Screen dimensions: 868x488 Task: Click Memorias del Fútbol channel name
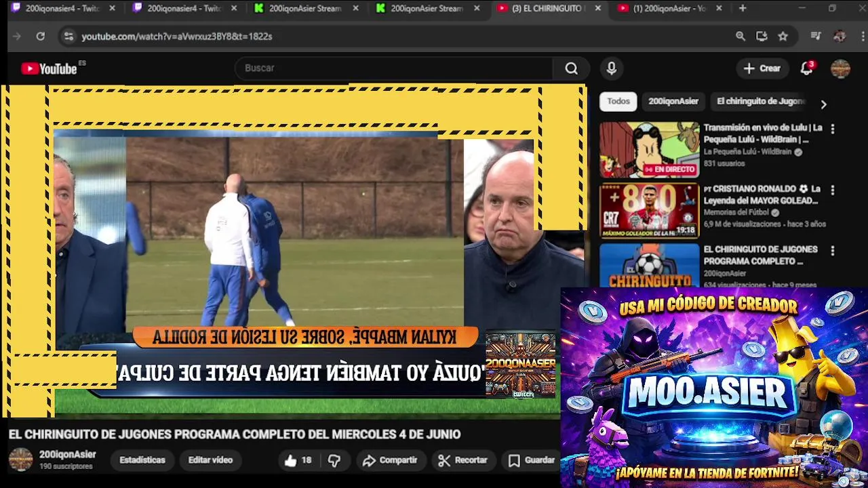pyautogui.click(x=737, y=213)
